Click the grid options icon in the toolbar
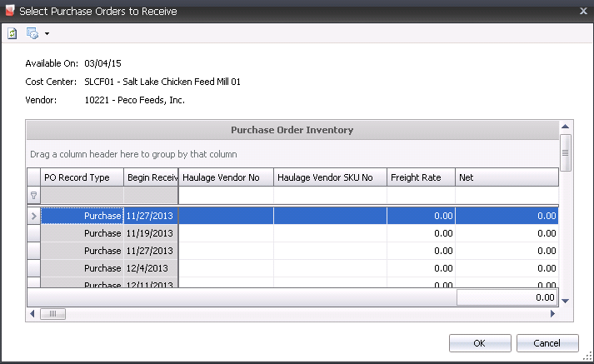 tap(32, 33)
